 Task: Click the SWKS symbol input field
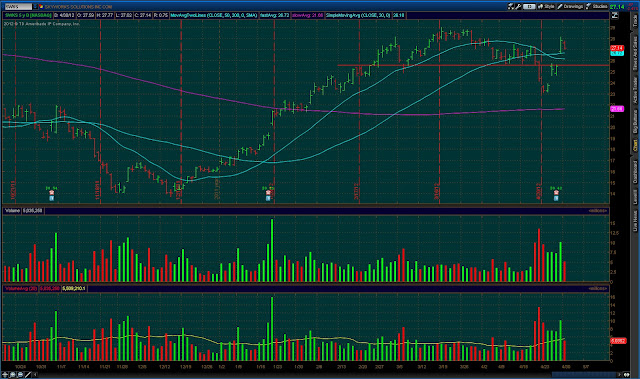18,7
